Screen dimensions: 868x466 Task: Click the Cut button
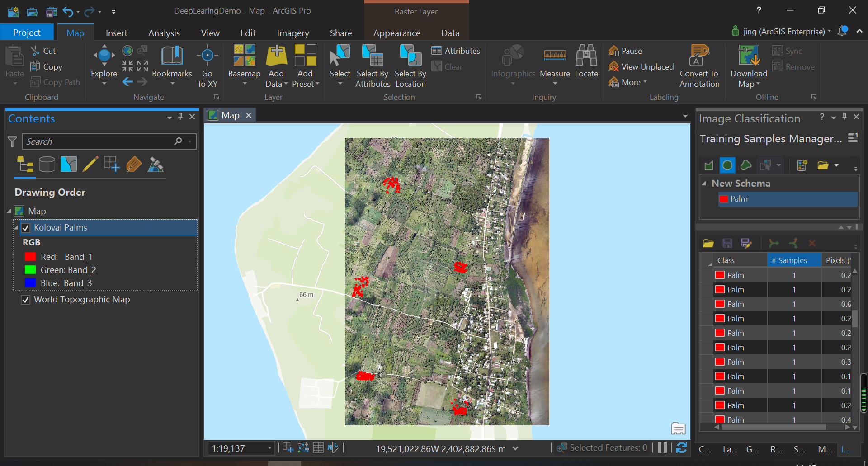(43, 51)
